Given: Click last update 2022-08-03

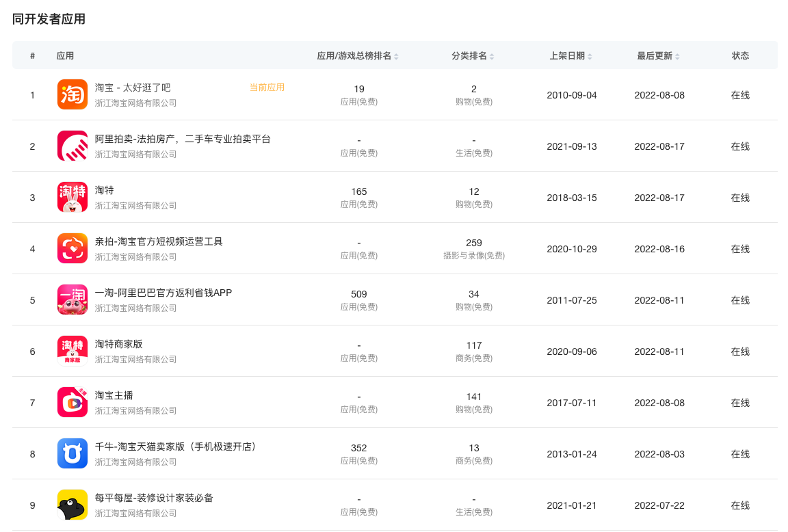Looking at the screenshot, I should tap(659, 453).
